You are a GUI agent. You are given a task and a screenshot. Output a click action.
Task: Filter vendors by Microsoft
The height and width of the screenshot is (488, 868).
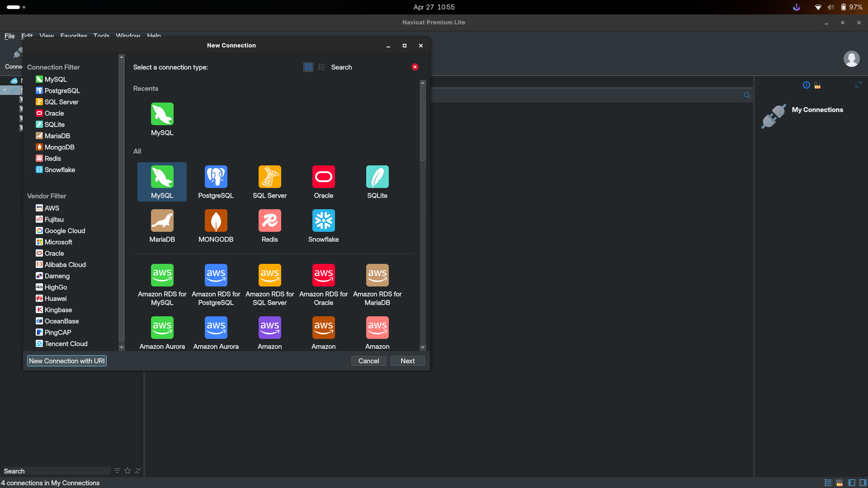(54, 242)
